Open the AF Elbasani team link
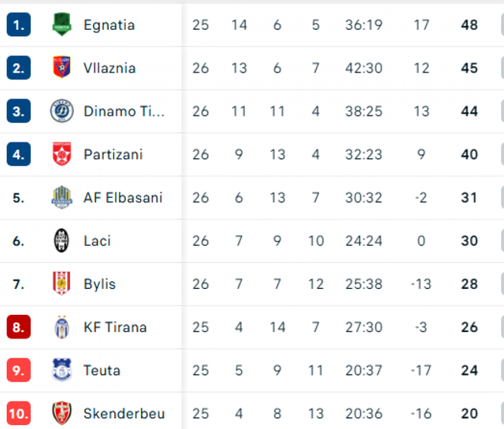The width and height of the screenshot is (504, 429). [x=123, y=198]
